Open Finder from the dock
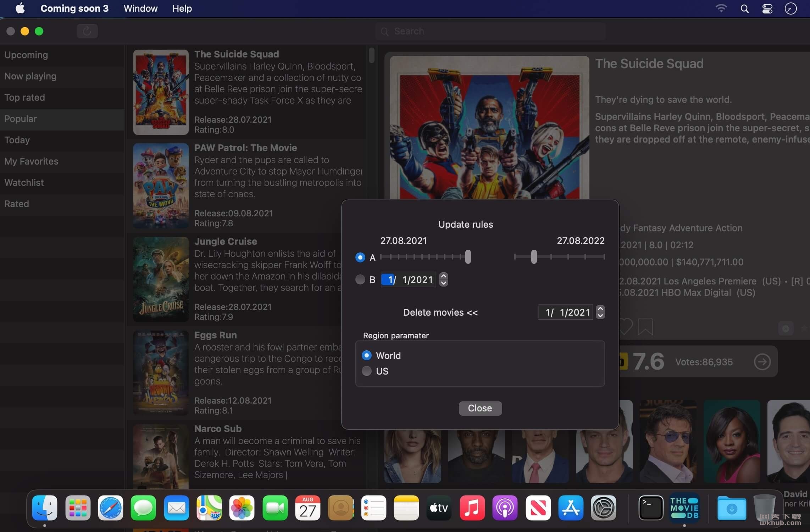The image size is (810, 532). pos(45,508)
